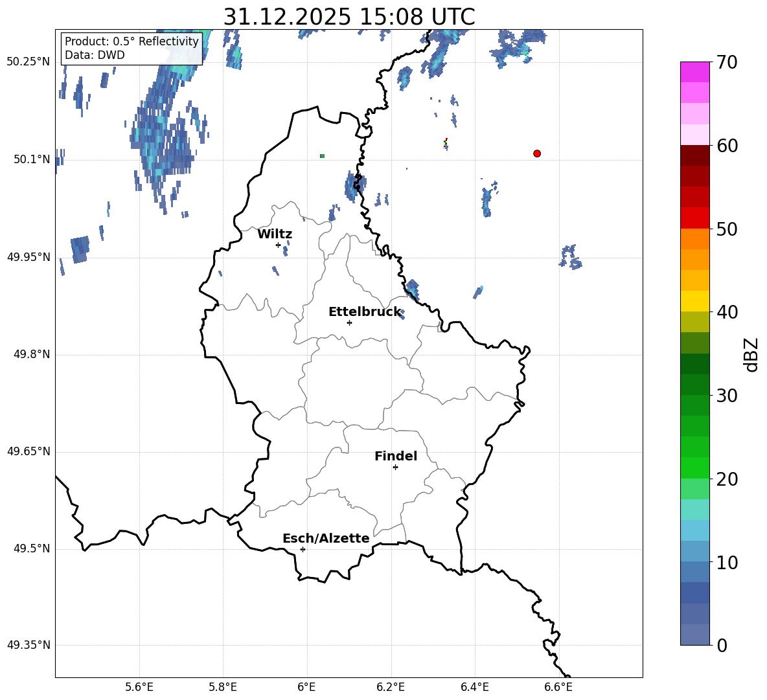The width and height of the screenshot is (767, 700).
Task: Click the Data: DWD text
Action: click(95, 55)
